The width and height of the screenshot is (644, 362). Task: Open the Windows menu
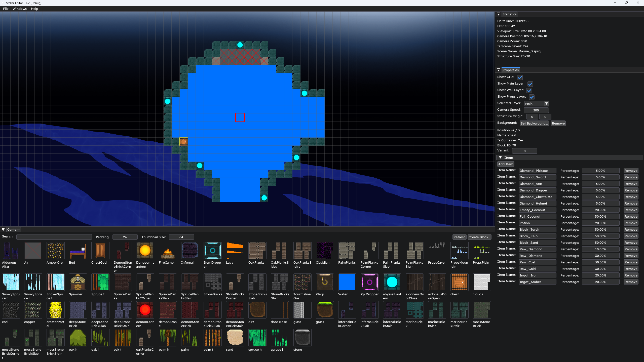click(x=20, y=9)
